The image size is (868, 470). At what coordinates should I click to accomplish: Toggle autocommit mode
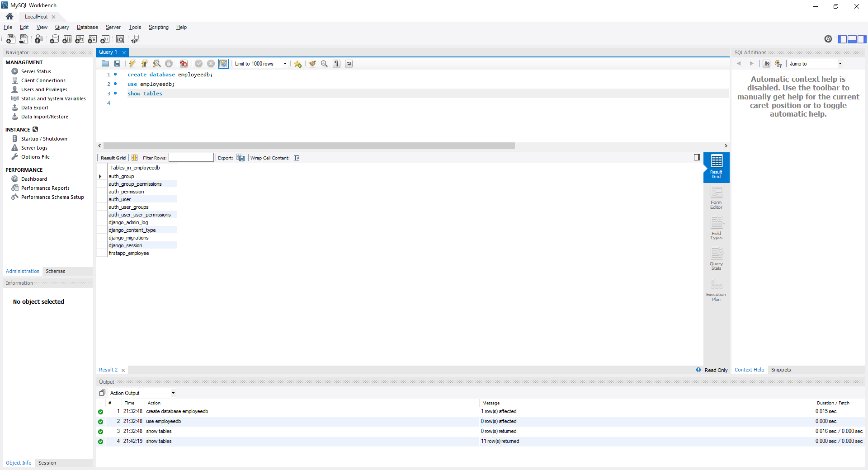pos(223,64)
